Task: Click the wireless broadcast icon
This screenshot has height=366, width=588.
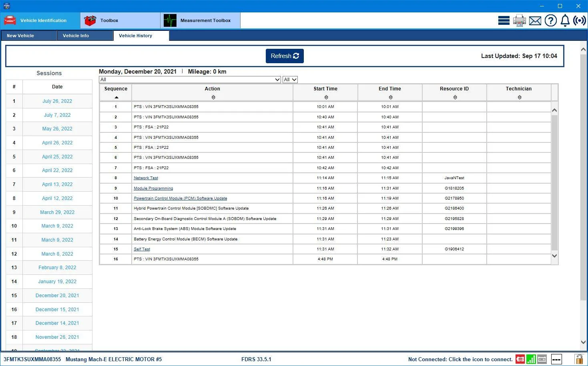Action: (x=579, y=20)
